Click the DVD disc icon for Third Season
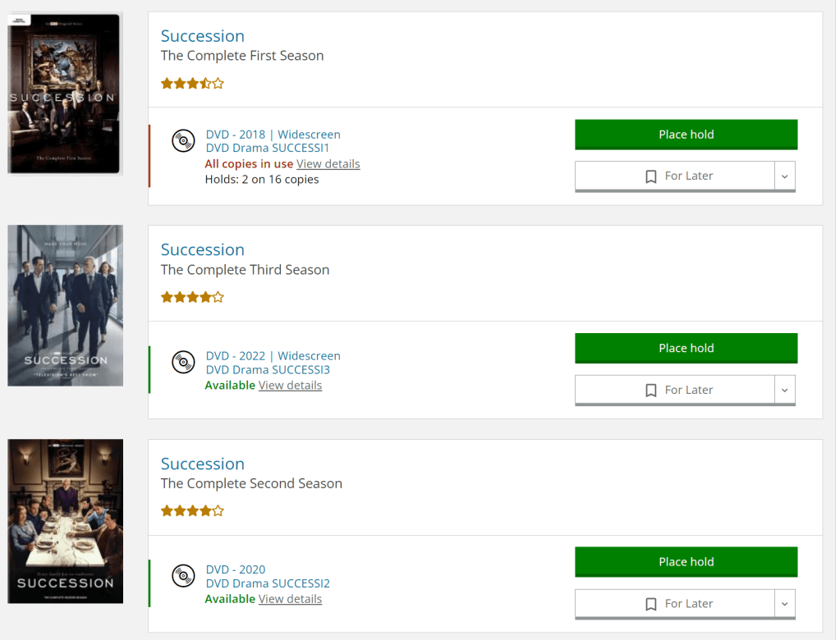 pos(183,362)
